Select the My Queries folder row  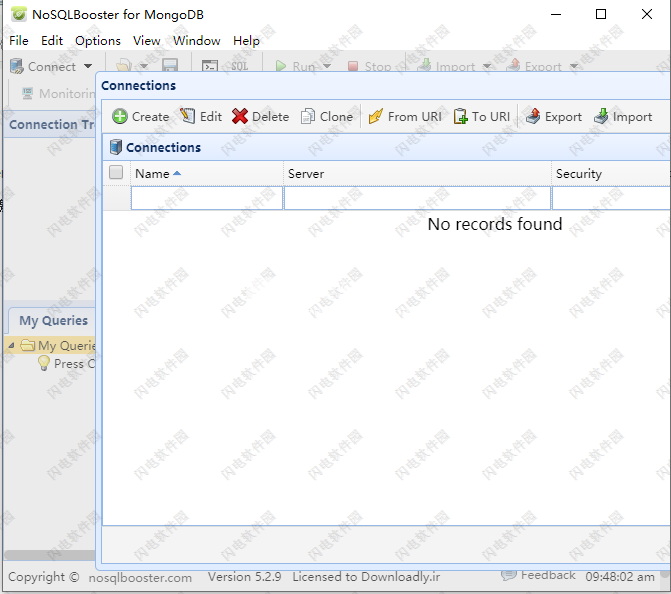point(50,345)
